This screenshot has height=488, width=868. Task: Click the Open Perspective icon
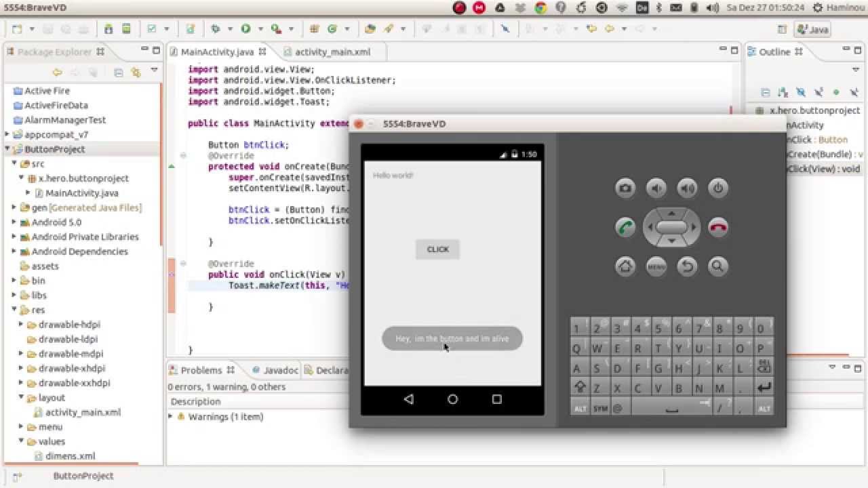(782, 30)
